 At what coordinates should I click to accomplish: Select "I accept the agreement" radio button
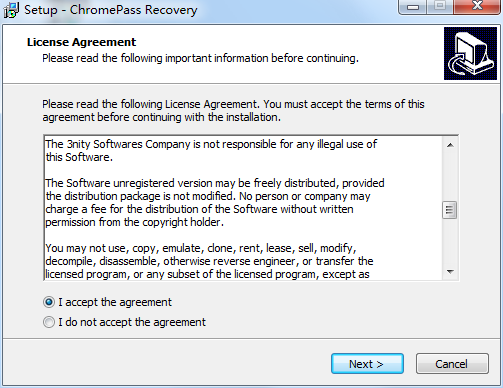(49, 302)
